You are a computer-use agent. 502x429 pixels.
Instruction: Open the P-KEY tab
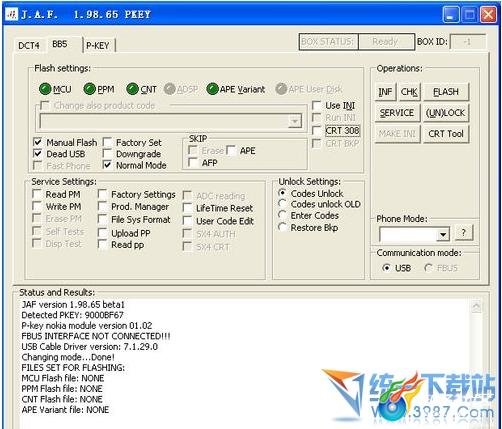point(98,45)
